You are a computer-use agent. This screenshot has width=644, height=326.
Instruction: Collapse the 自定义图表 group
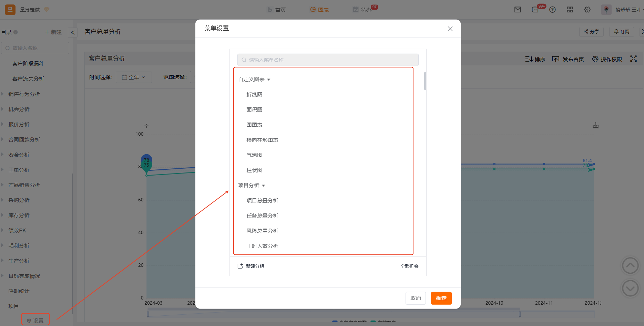(x=269, y=80)
